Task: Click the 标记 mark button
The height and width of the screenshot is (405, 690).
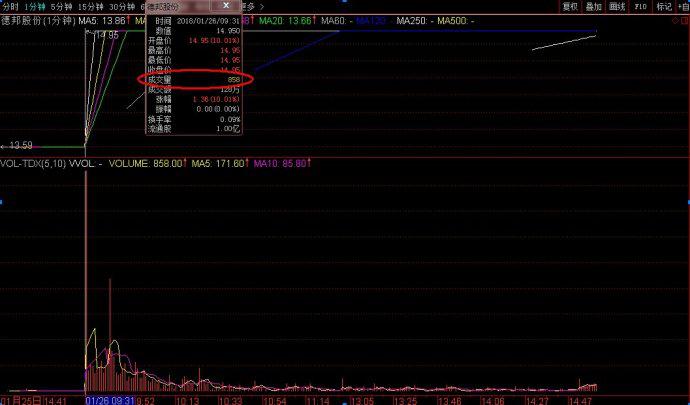Action: pyautogui.click(x=663, y=6)
